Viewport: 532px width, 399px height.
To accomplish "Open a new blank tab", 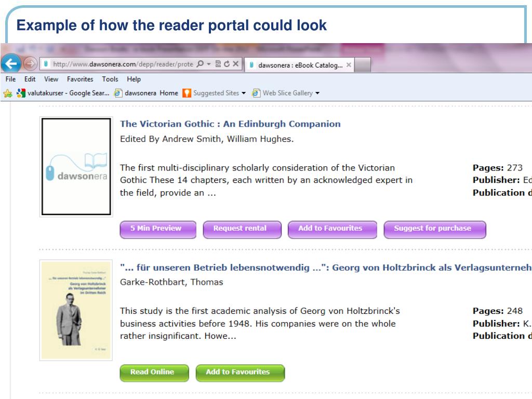I will pos(362,65).
